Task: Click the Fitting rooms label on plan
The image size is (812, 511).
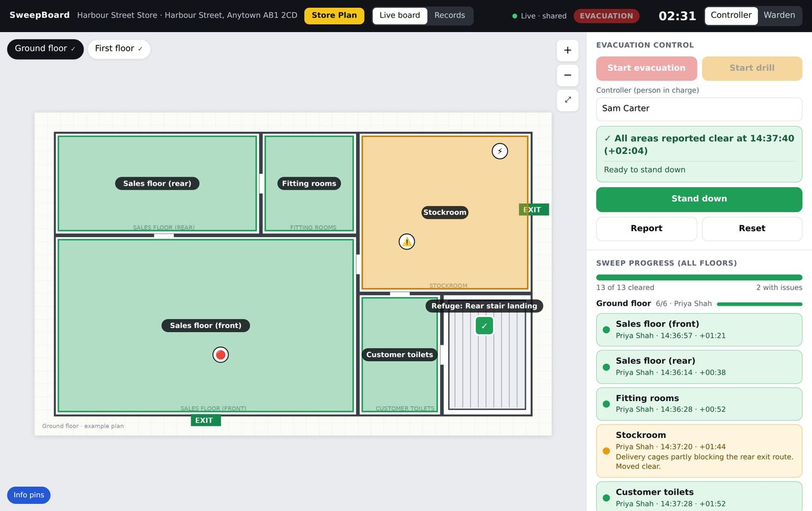Action: 309,184
